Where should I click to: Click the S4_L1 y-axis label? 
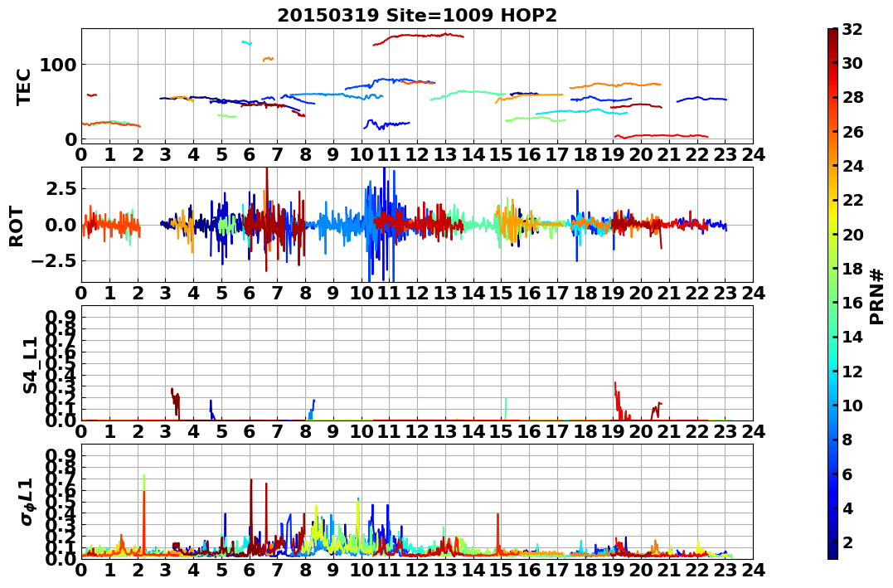[x=30, y=365]
